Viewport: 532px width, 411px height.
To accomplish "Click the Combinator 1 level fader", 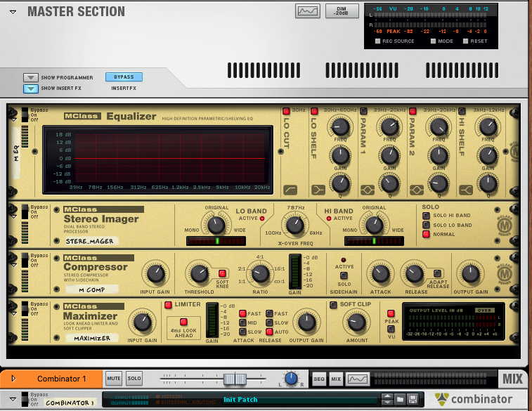I will (x=235, y=379).
